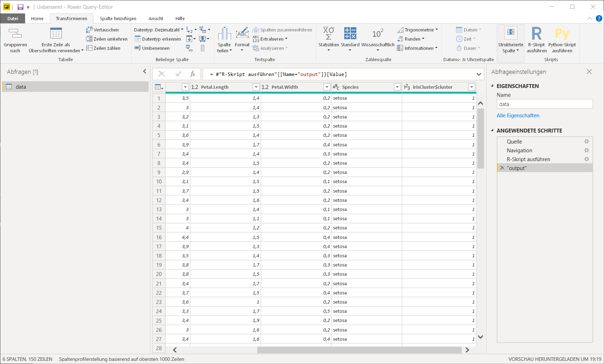Screen dimensions: 604x364
Task: Open the table menu icon in grid corner
Action: (x=159, y=87)
